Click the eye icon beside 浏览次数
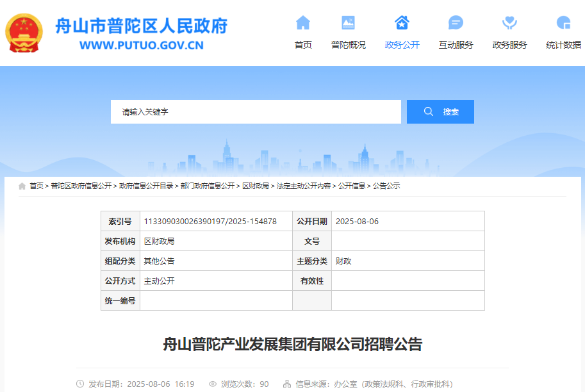 coord(213,384)
